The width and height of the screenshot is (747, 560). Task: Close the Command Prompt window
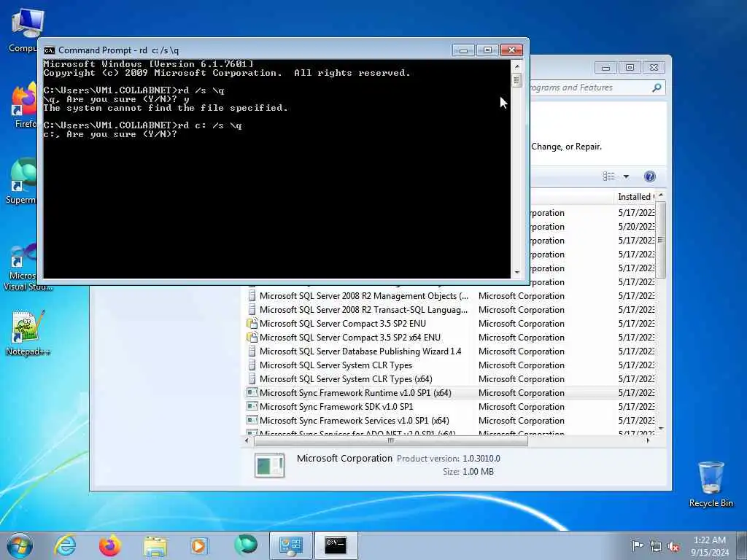coord(511,50)
